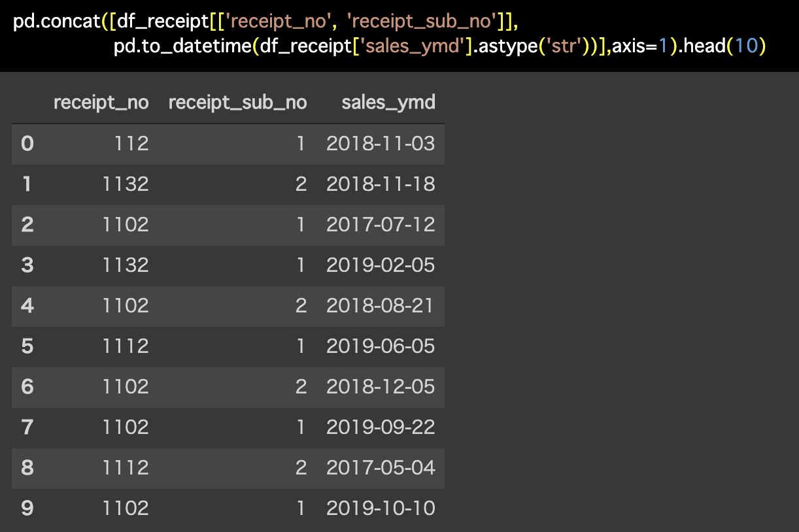Click the sales_ymd column header

(x=388, y=103)
